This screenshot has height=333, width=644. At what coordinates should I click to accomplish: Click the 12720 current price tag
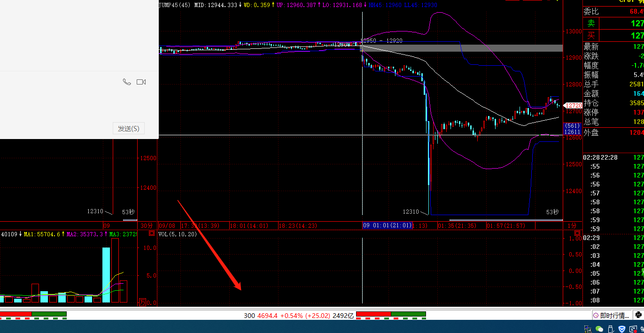[x=573, y=106]
